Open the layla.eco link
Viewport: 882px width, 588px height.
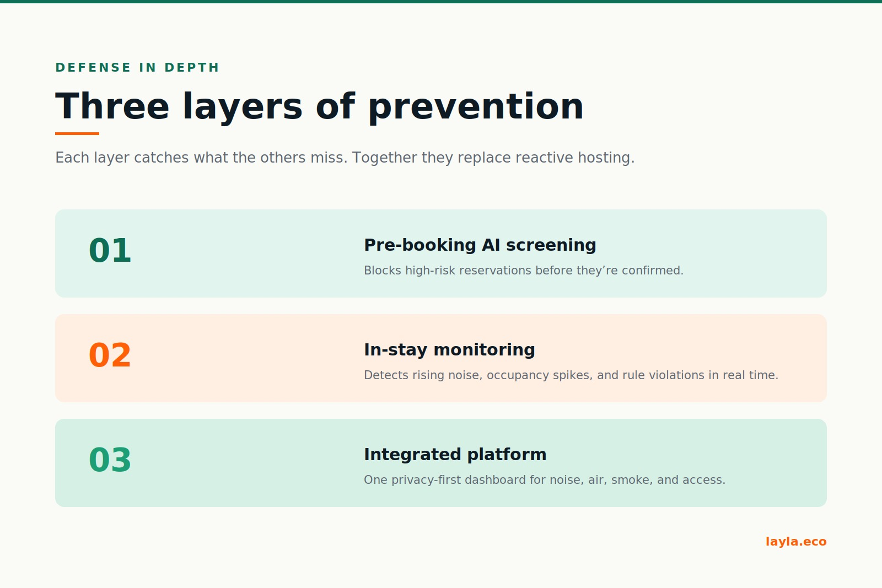[x=796, y=542]
